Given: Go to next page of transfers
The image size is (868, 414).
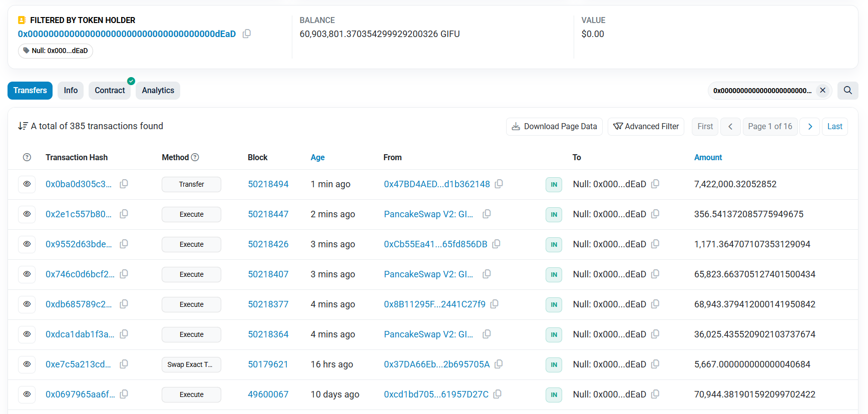Looking at the screenshot, I should [x=810, y=127].
